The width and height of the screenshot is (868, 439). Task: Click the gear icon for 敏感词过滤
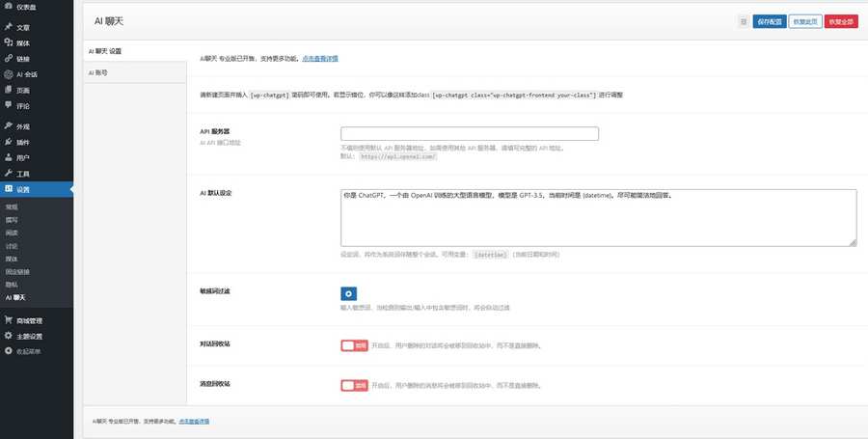click(348, 293)
